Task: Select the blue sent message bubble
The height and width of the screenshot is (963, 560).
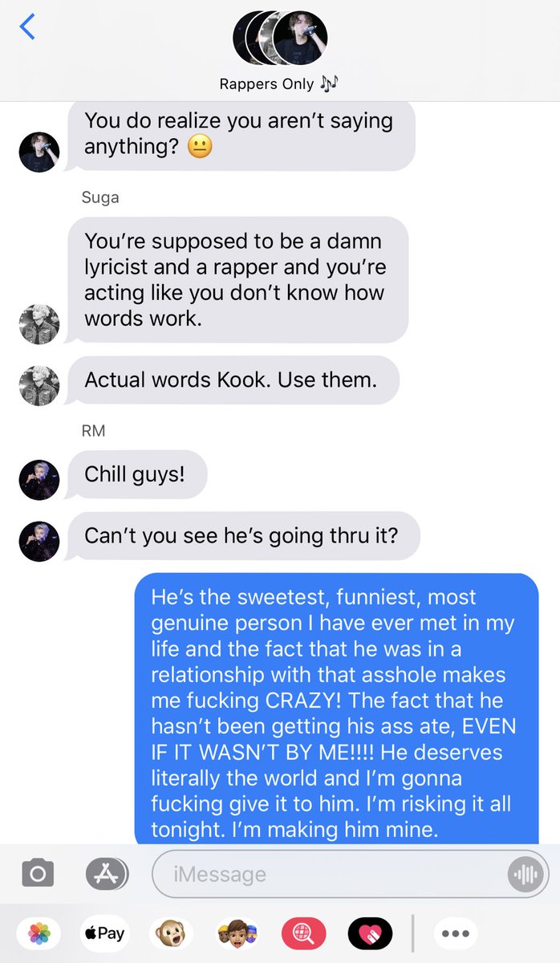Action: [x=335, y=709]
